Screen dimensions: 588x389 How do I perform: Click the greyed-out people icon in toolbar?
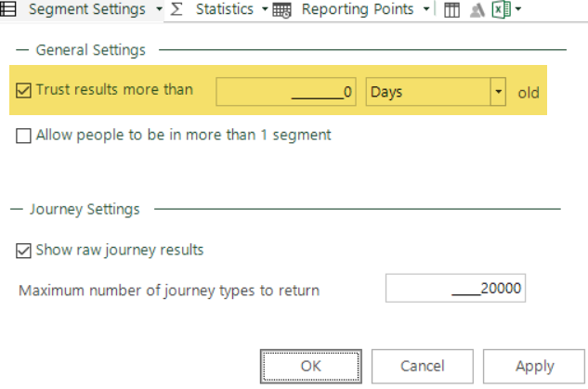point(477,10)
